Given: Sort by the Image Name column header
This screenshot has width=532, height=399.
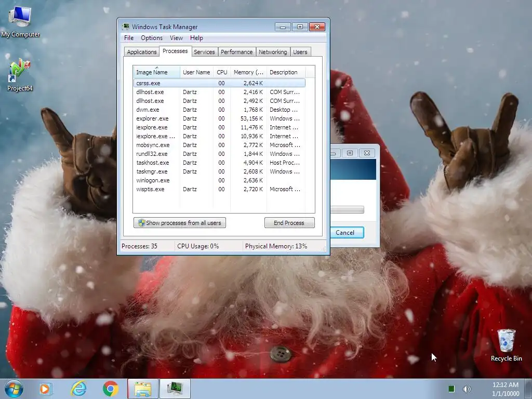Looking at the screenshot, I should point(156,72).
